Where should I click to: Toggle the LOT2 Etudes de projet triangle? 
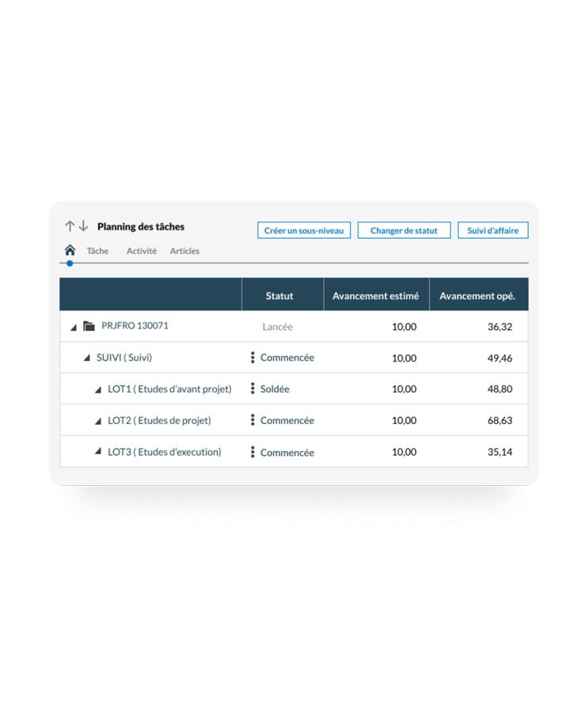[x=98, y=421]
